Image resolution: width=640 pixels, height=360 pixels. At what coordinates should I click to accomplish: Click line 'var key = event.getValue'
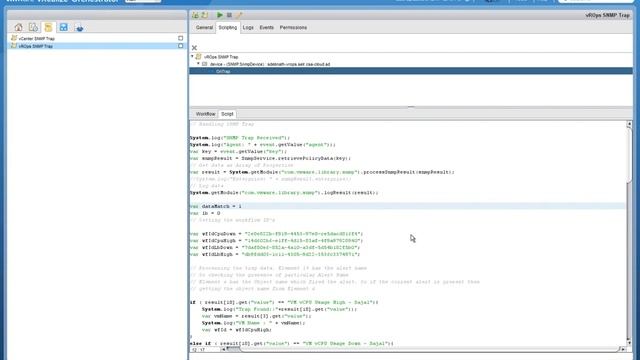tap(239, 151)
